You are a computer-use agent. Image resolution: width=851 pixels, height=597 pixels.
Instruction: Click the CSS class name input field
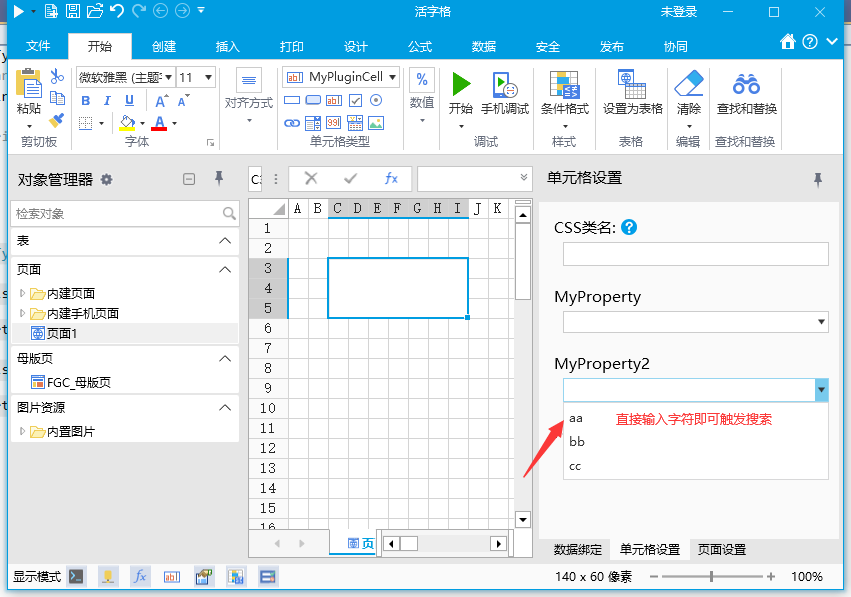coord(696,253)
